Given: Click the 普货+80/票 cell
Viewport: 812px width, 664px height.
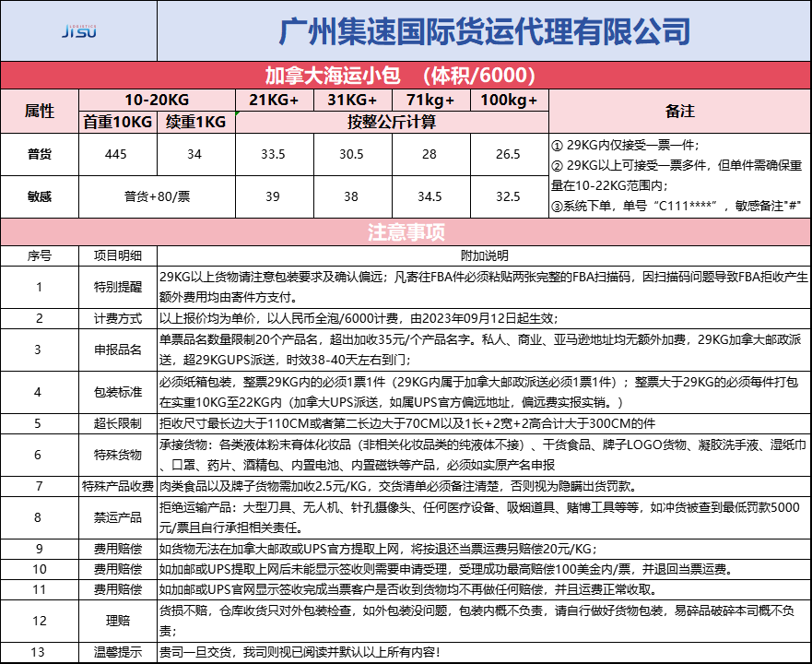Looking at the screenshot, I should click(x=157, y=196).
